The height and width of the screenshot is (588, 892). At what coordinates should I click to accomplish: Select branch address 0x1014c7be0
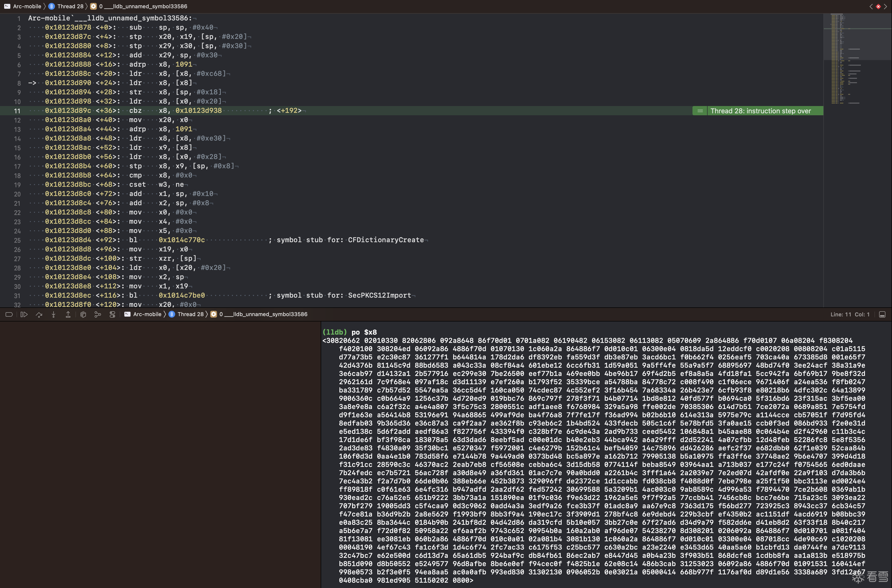pyautogui.click(x=182, y=295)
